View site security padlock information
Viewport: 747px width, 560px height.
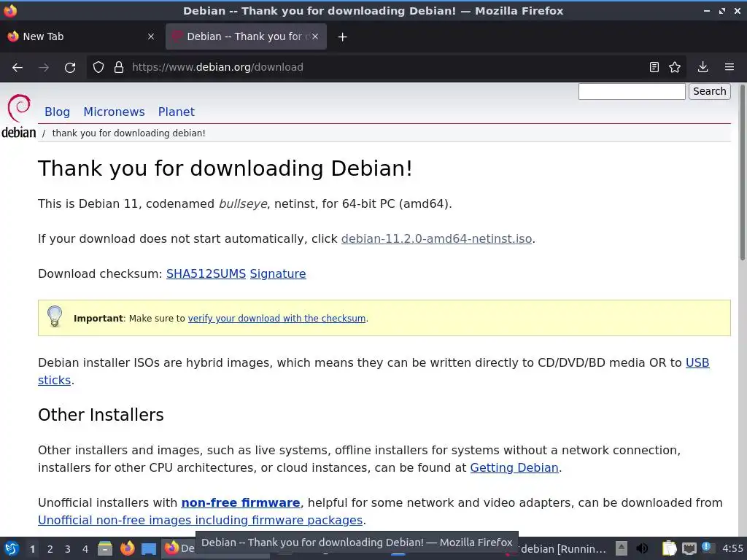click(119, 67)
